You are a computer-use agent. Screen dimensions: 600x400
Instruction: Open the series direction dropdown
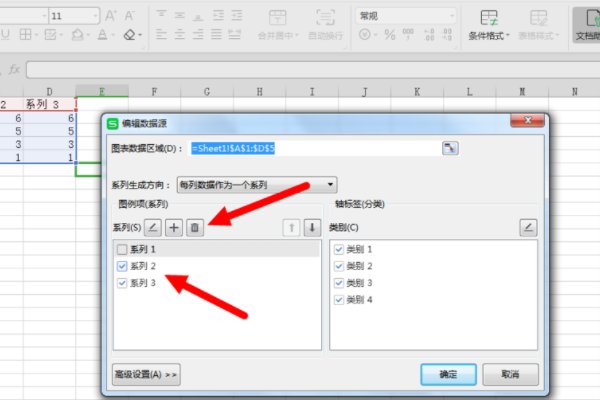point(257,185)
